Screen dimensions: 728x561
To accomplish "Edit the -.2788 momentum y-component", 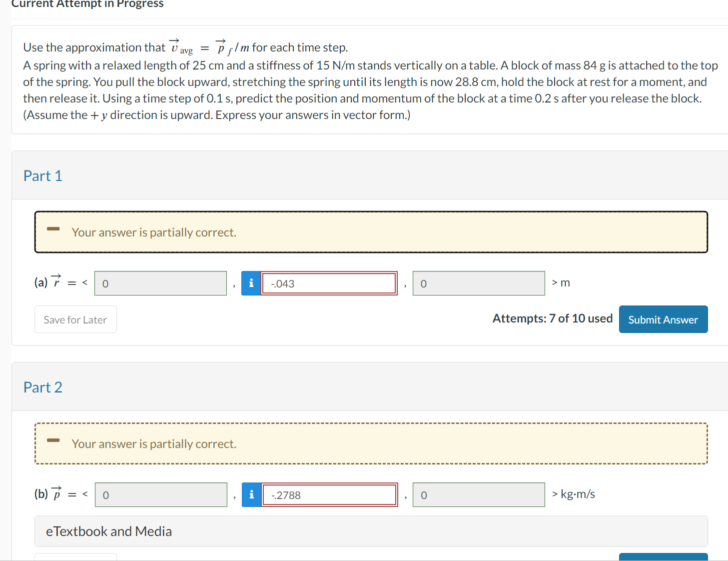I will [329, 494].
